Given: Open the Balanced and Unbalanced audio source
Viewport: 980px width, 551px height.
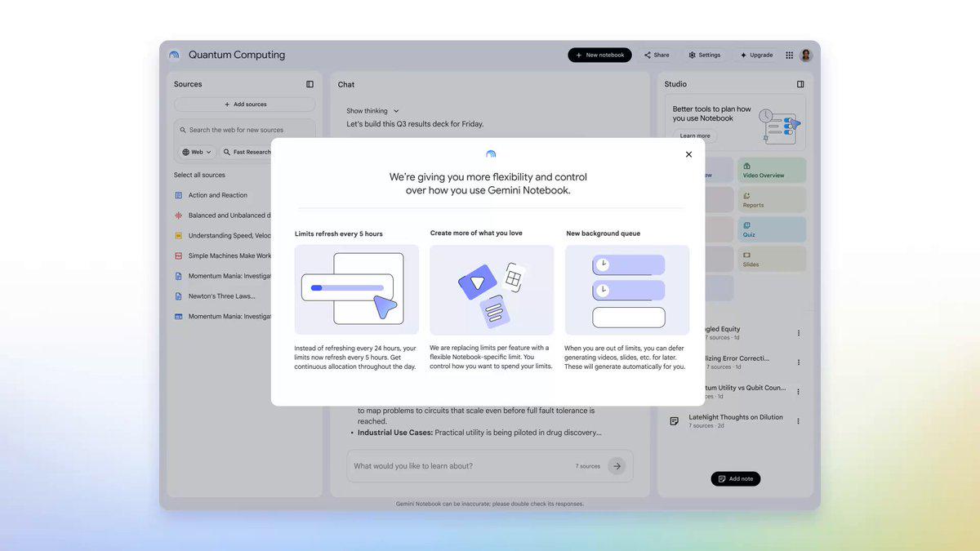Looking at the screenshot, I should (230, 216).
